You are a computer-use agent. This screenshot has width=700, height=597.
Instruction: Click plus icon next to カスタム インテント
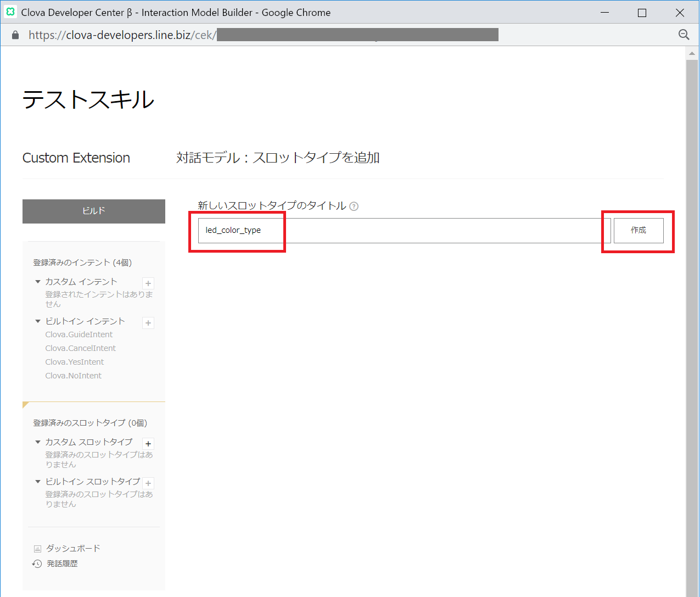coord(148,283)
